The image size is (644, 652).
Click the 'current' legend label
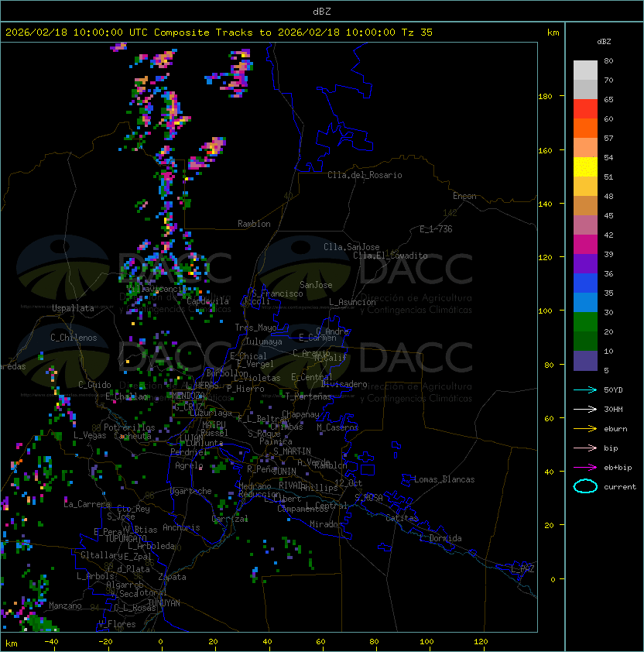point(620,486)
